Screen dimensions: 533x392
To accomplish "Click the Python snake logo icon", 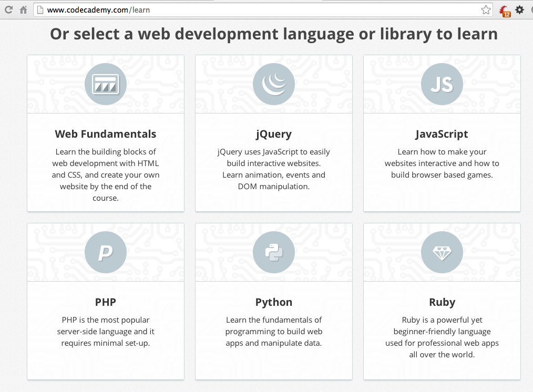I will click(274, 252).
